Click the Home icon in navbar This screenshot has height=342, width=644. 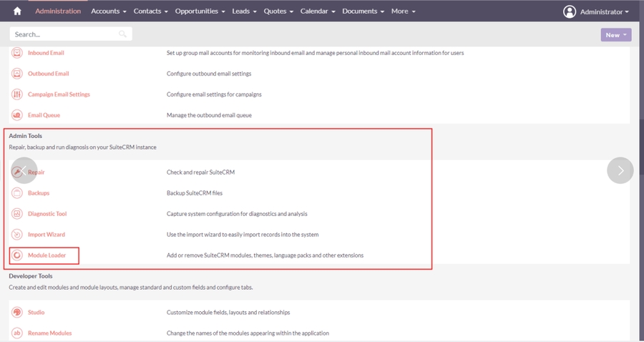[17, 11]
